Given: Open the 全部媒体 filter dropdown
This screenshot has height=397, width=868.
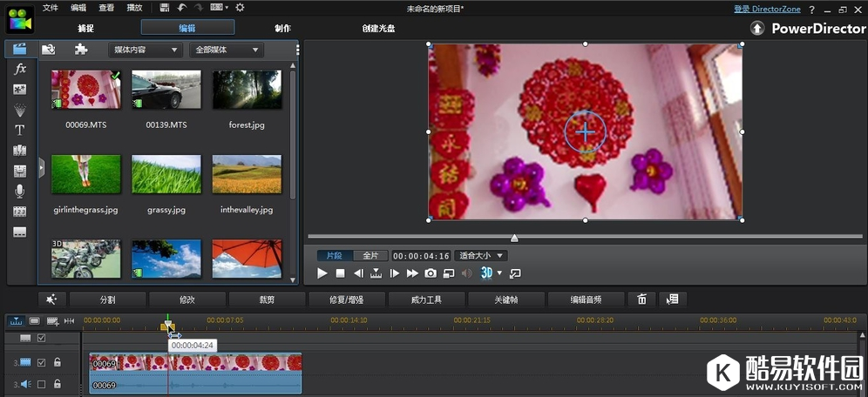Looking at the screenshot, I should click(x=226, y=50).
